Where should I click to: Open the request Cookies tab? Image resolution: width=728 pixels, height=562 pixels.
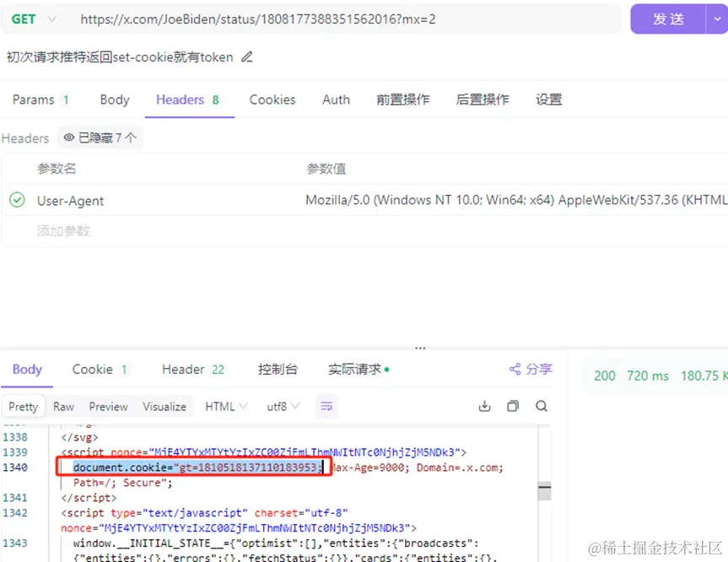[x=272, y=100]
